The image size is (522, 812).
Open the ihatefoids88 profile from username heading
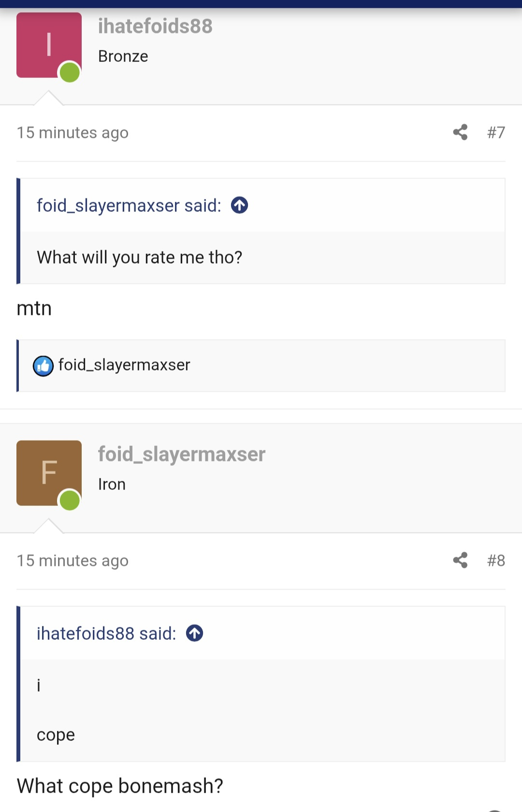click(155, 26)
